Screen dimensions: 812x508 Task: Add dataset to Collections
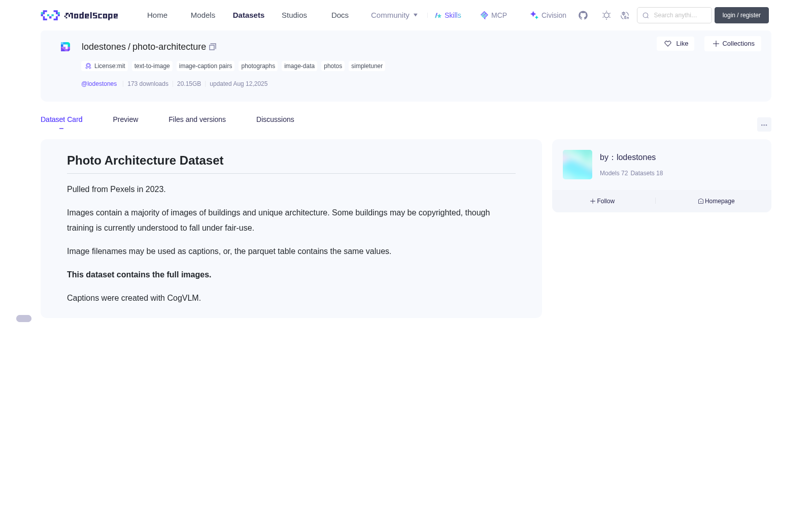click(733, 44)
